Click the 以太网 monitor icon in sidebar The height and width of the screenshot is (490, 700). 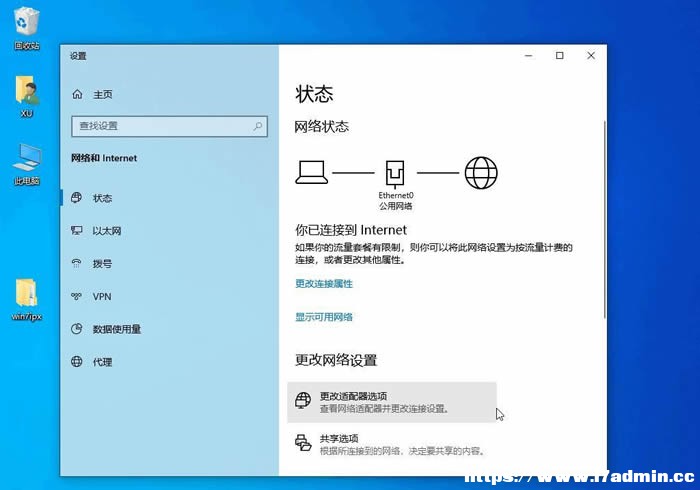(x=77, y=231)
